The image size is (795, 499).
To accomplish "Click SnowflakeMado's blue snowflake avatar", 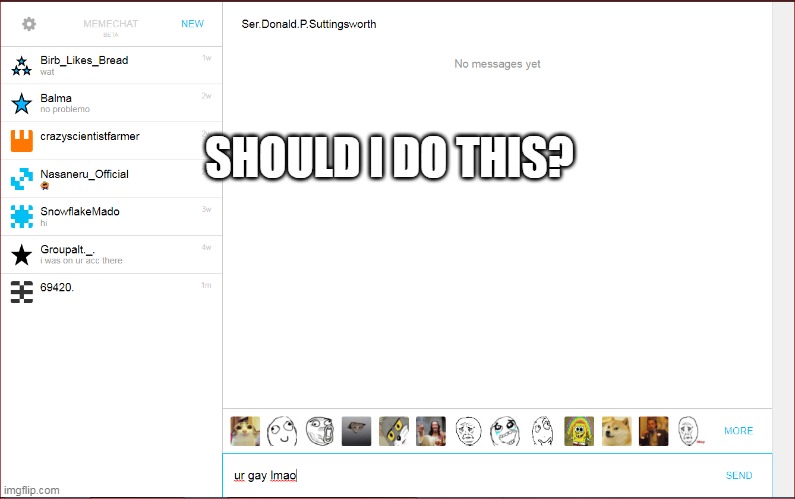I will tap(22, 217).
